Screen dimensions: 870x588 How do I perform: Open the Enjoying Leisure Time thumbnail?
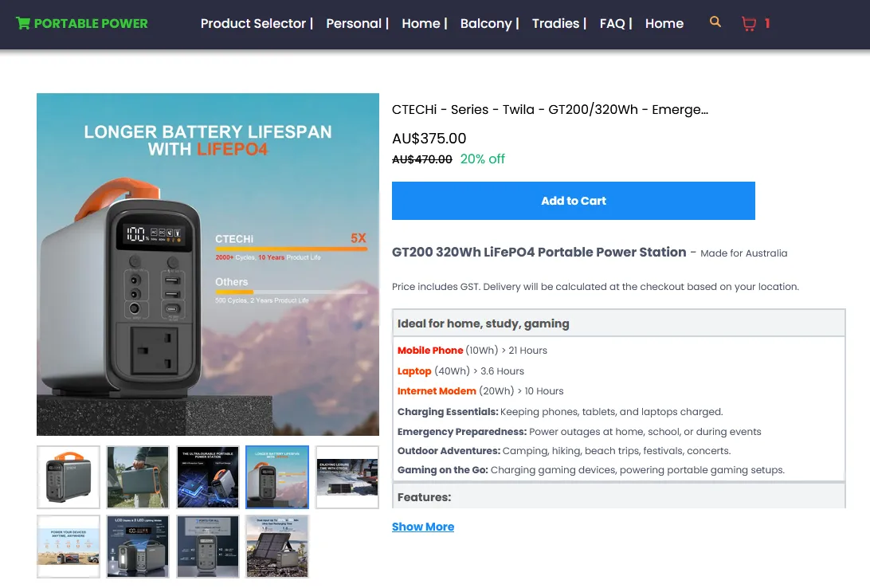[347, 477]
